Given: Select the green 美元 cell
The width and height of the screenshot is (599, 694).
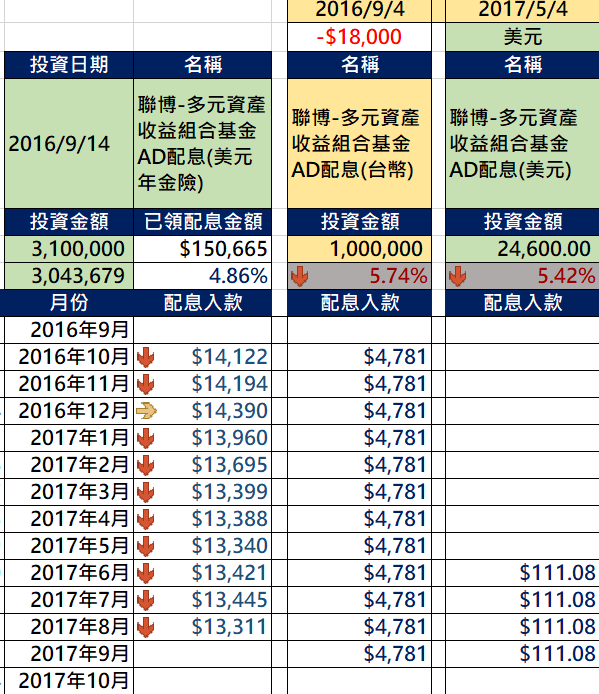Looking at the screenshot, I should [x=522, y=37].
